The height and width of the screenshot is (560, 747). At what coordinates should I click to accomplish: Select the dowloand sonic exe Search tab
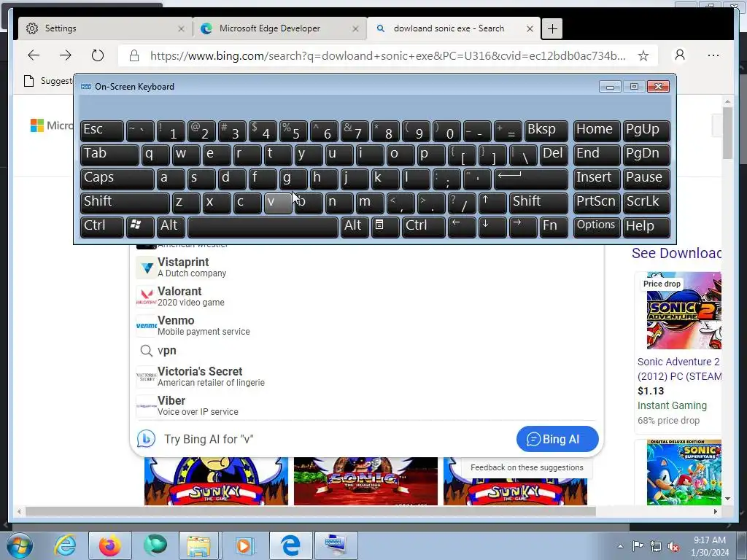click(454, 28)
